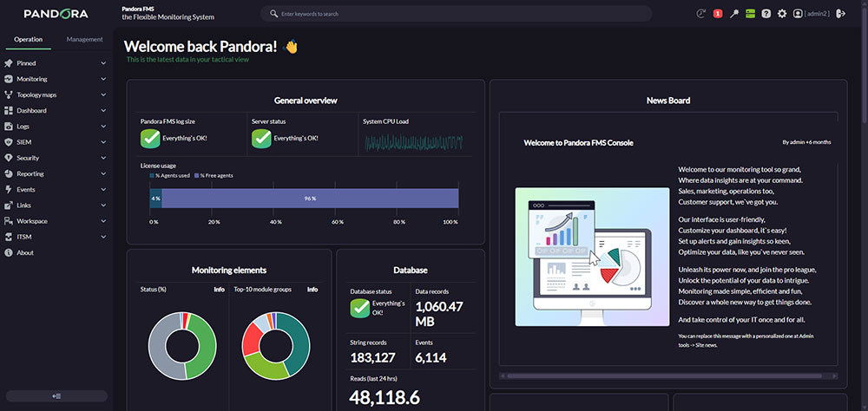Collapse sidebar with bottom arrow button
Viewport: 868px width, 411px height.
click(x=56, y=396)
